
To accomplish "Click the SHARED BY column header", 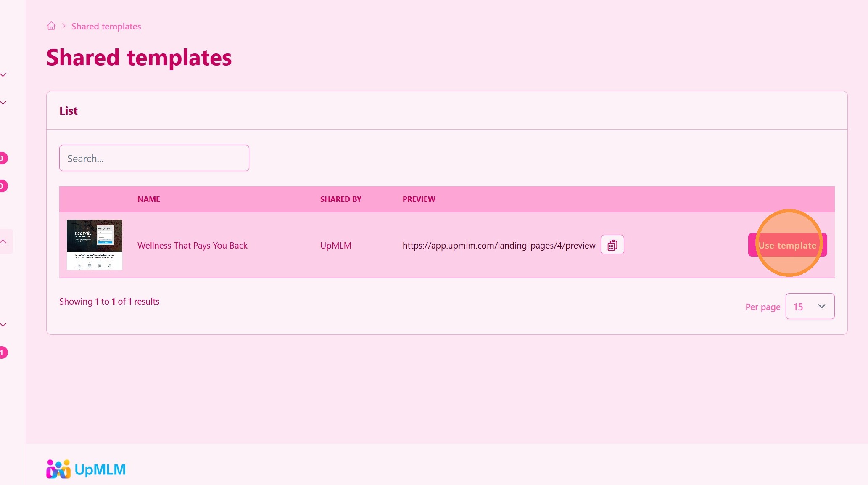I will 340,199.
